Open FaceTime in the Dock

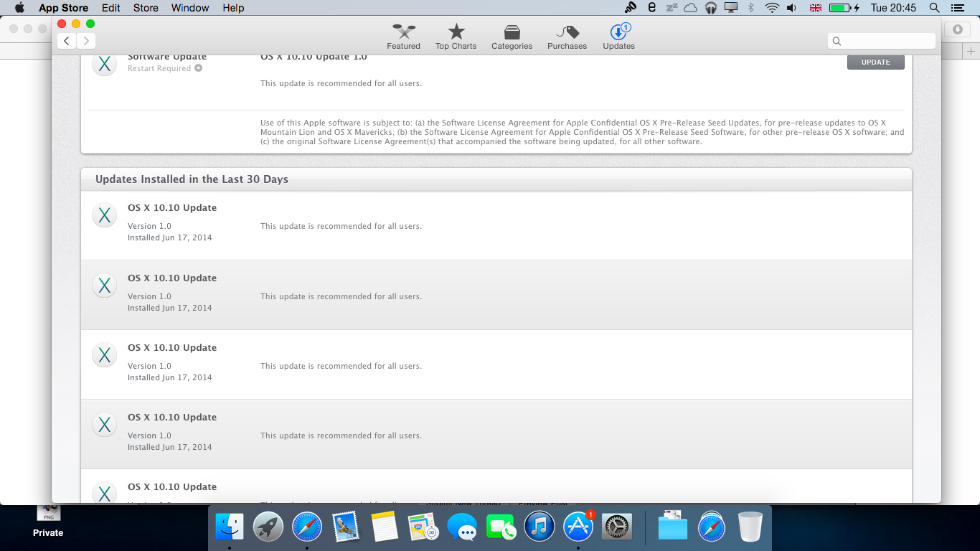[501, 527]
